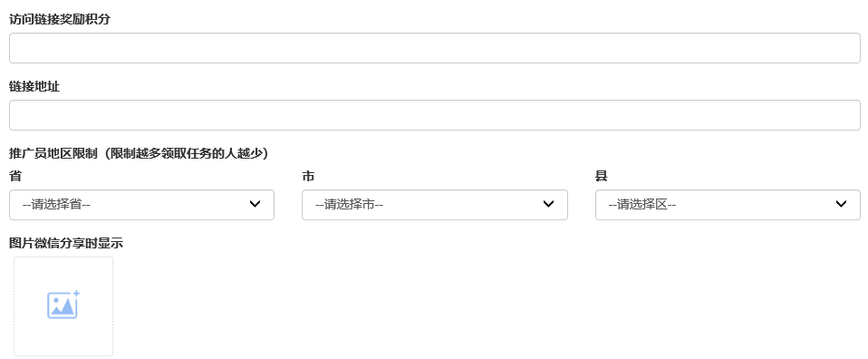Click the small plus sign on image icon
Screen dimensions: 868x359
click(x=76, y=293)
